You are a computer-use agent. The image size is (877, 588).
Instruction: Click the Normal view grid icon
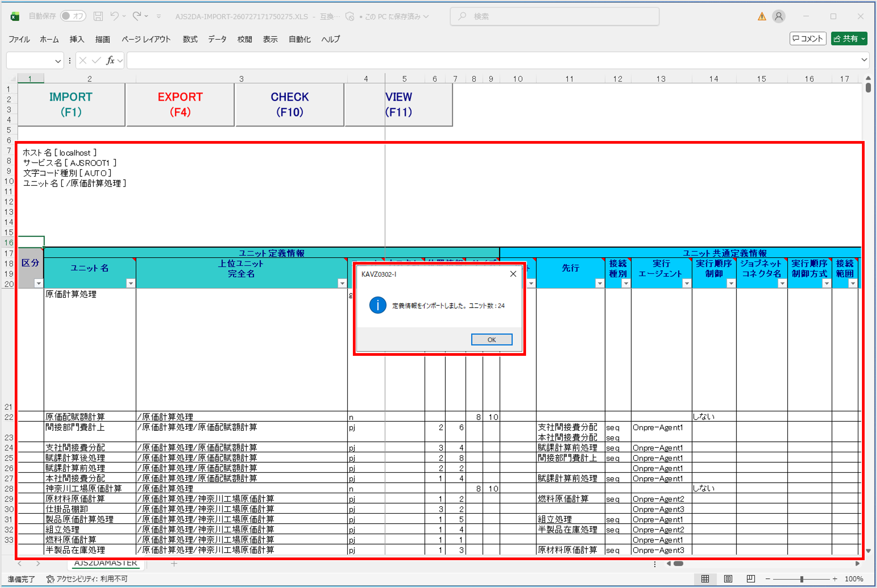point(705,579)
